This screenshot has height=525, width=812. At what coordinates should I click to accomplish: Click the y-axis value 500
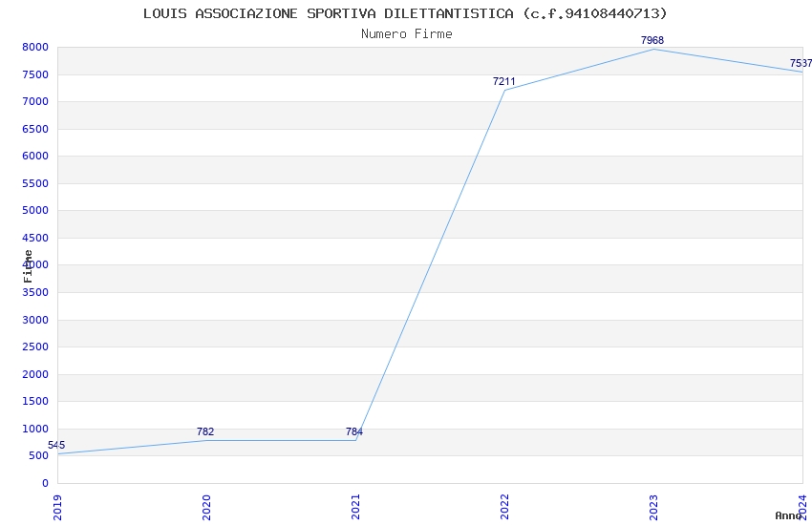38,456
